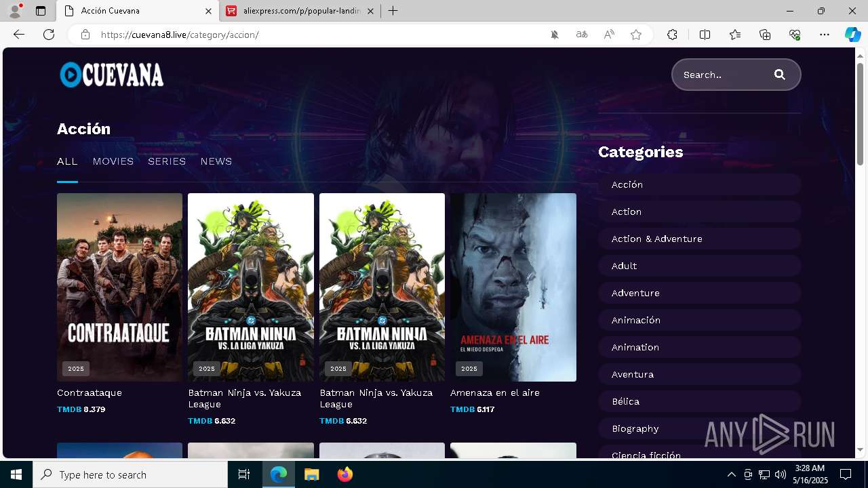Viewport: 868px width, 488px height.
Task: Go back with browser back arrow
Action: (x=19, y=35)
